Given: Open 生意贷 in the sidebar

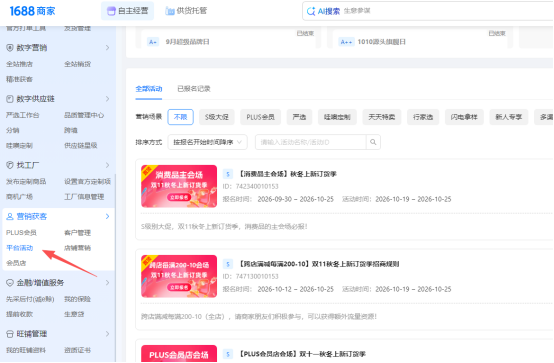Looking at the screenshot, I should (x=74, y=314).
